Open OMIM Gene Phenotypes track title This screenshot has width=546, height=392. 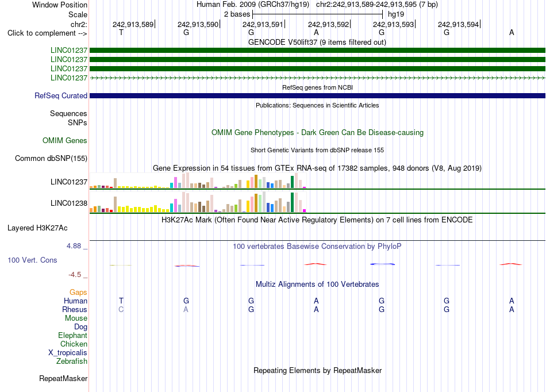(x=318, y=132)
